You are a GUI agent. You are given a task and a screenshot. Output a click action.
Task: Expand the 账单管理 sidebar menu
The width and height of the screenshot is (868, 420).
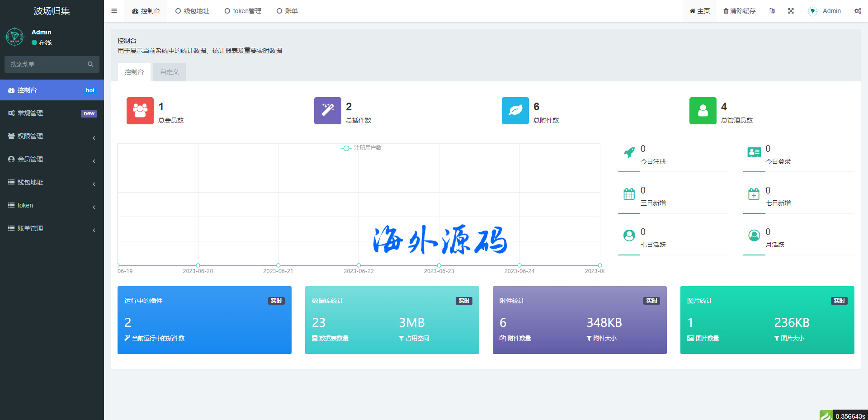click(x=52, y=228)
